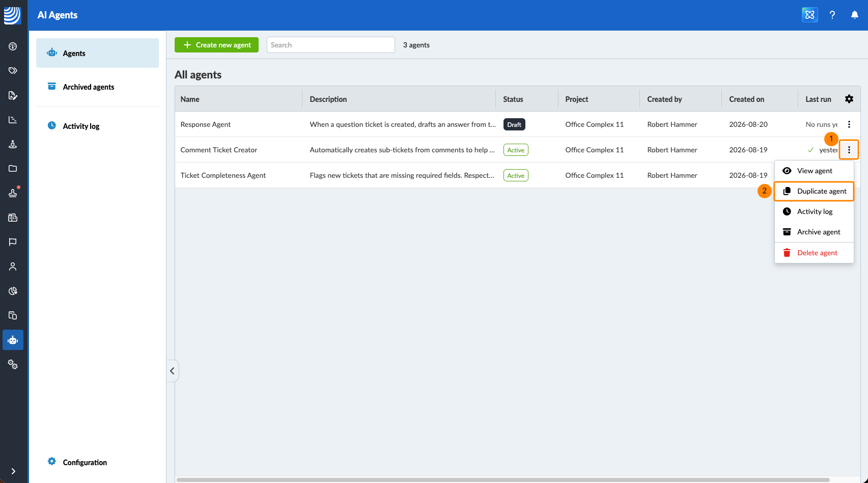Click the Draft status badge
The width and height of the screenshot is (868, 483).
(x=514, y=124)
